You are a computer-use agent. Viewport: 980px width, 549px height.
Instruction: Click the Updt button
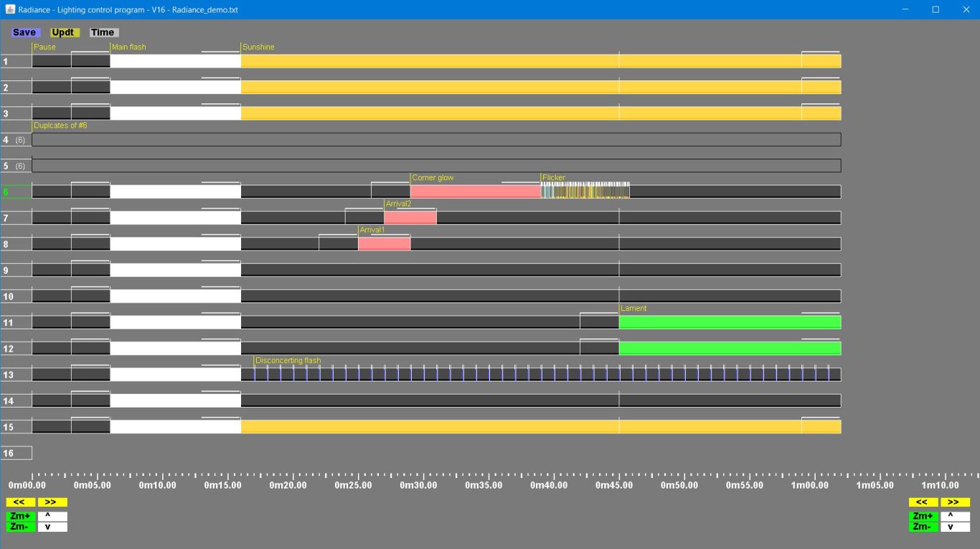pos(63,32)
